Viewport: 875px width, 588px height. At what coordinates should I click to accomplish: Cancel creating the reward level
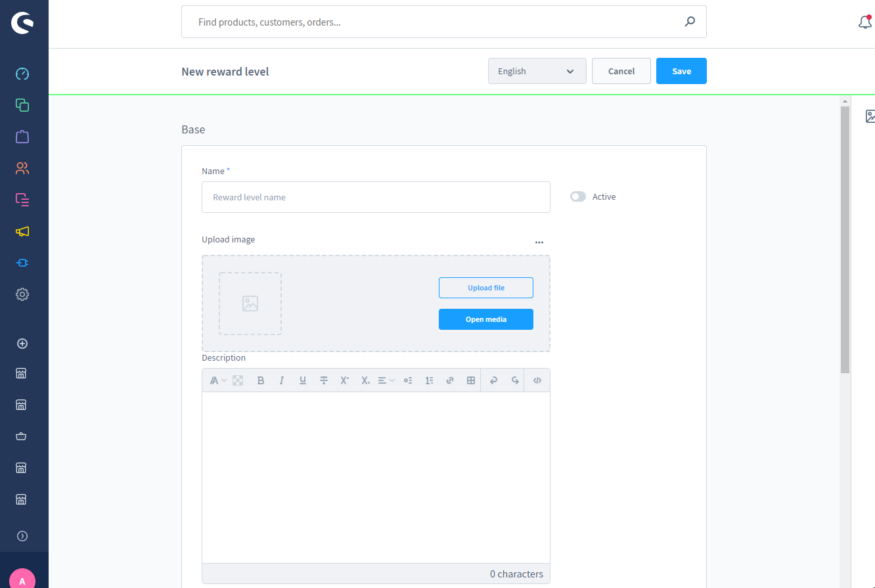(x=621, y=71)
